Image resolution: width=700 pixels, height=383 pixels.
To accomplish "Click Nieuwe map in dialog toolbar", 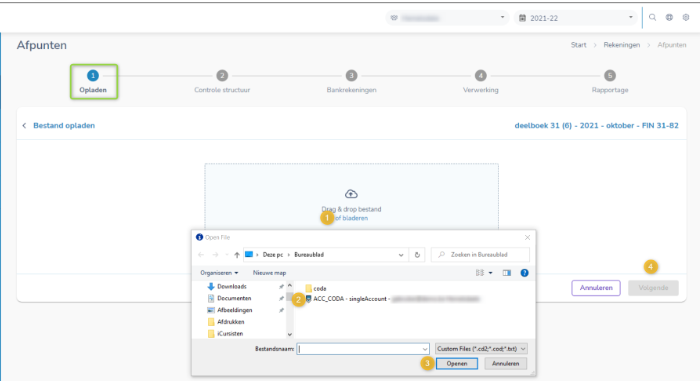I will pos(269,273).
